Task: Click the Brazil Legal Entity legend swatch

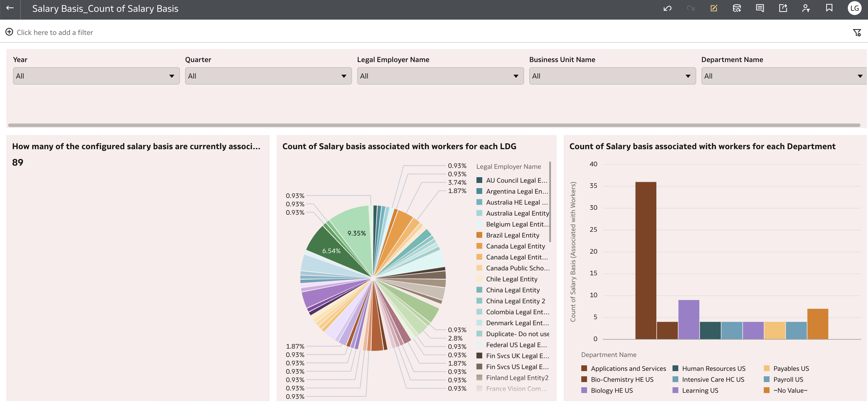Action: (479, 235)
